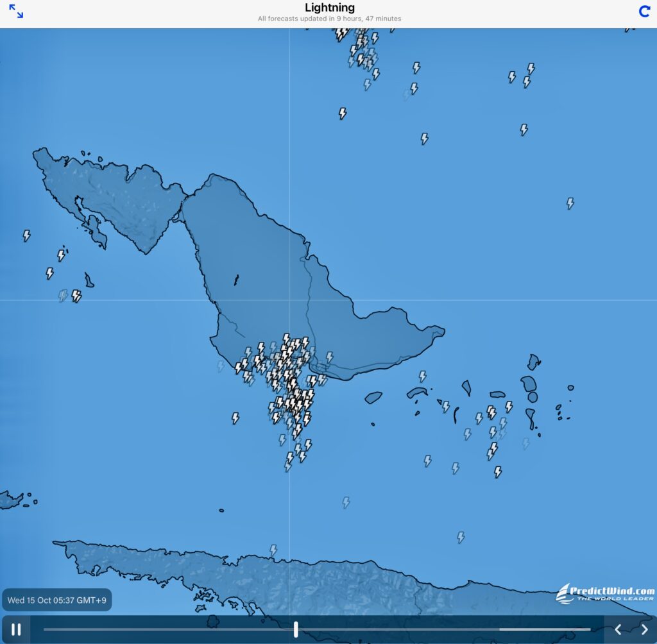Click the Lightning page title
This screenshot has width=657, height=644.
(x=329, y=8)
